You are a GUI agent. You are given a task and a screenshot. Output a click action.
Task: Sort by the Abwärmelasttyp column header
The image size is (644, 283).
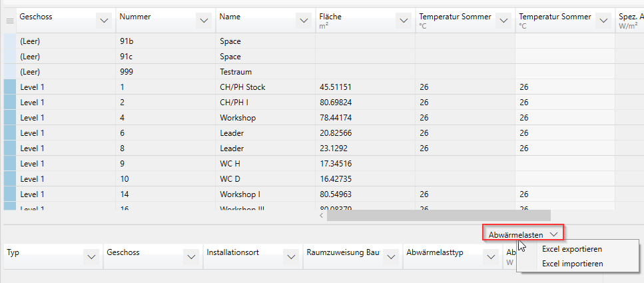[435, 252]
